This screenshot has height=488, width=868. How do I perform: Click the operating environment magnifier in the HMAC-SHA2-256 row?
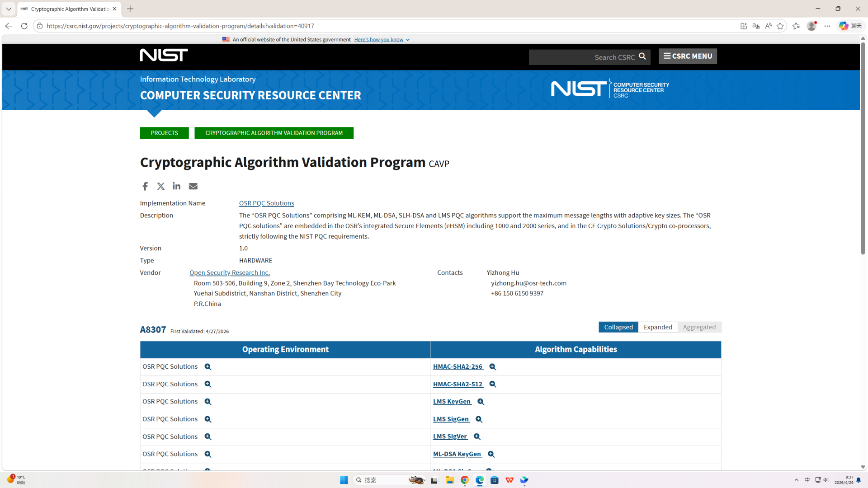coord(208,367)
